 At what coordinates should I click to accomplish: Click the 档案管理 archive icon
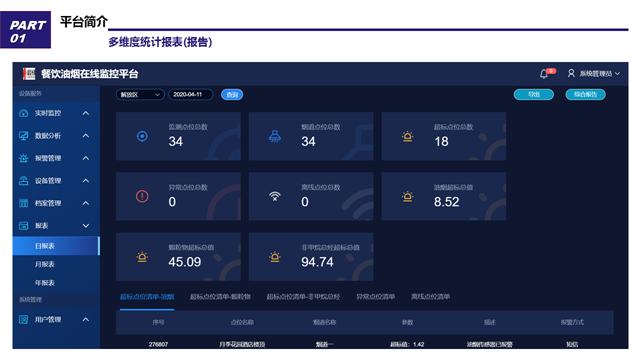pyautogui.click(x=24, y=203)
